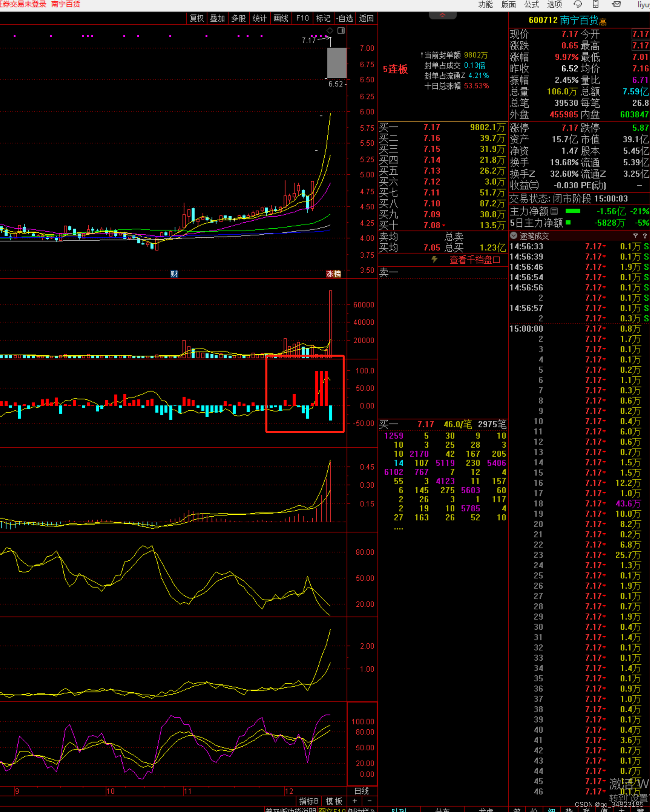The width and height of the screenshot is (650, 812).
Task: Click the mobile phone icon in top bar
Action: (596, 4)
